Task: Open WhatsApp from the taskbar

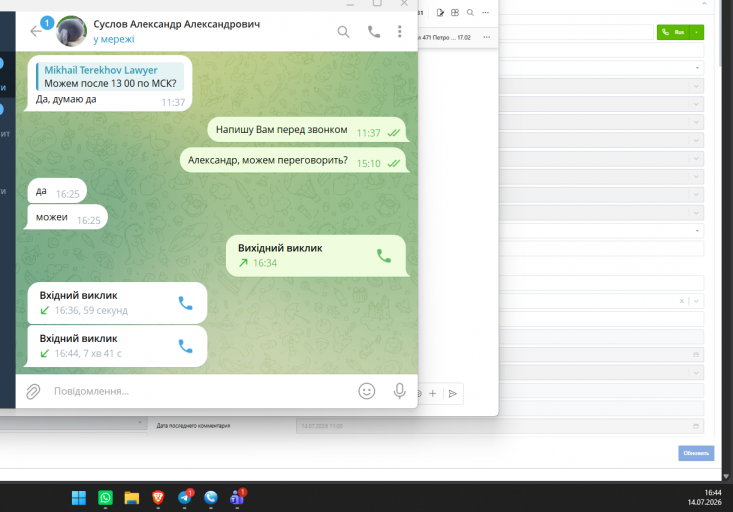Action: pos(105,498)
